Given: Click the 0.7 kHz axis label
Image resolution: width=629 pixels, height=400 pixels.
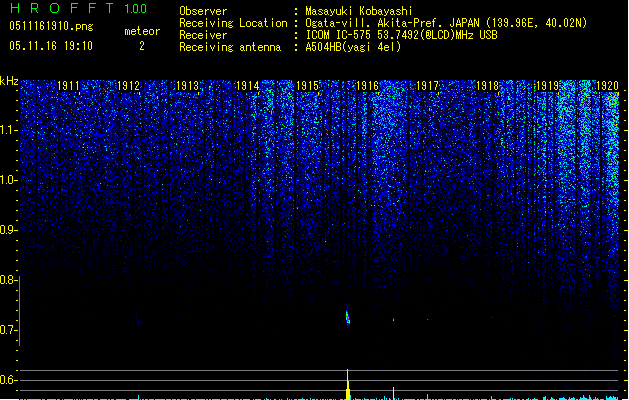Looking at the screenshot, I should [x=8, y=330].
